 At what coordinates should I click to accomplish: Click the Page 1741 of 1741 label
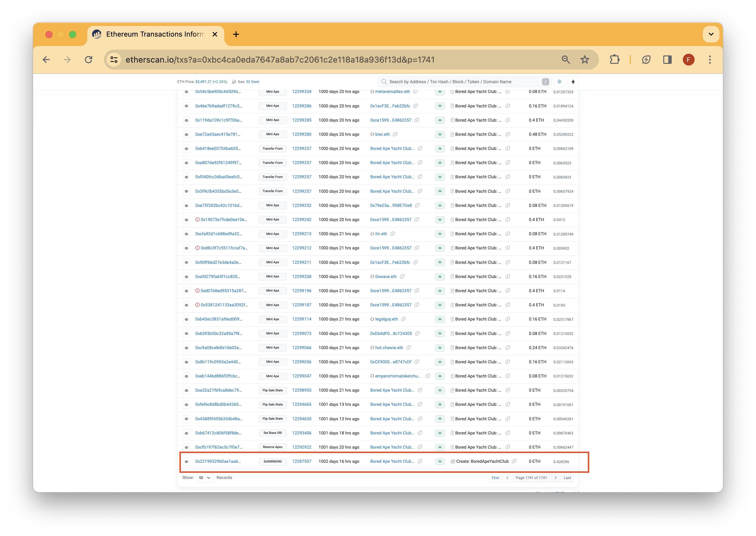[x=531, y=478]
